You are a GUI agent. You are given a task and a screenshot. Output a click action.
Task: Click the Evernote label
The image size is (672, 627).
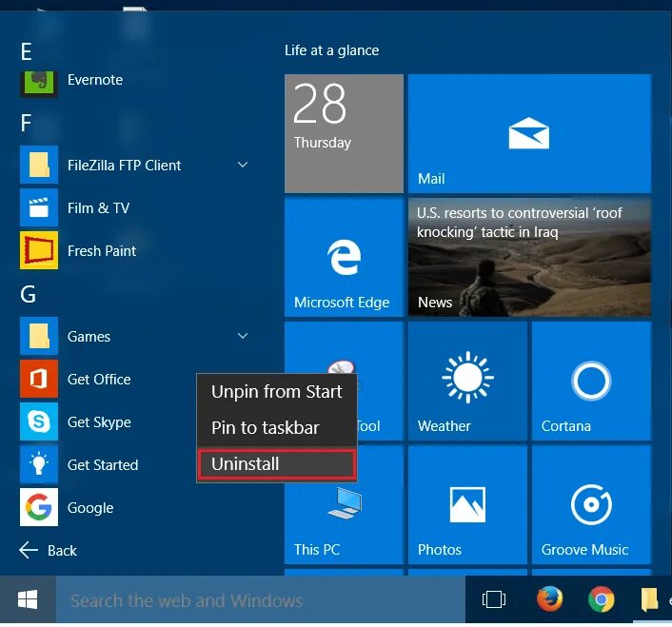click(x=95, y=80)
